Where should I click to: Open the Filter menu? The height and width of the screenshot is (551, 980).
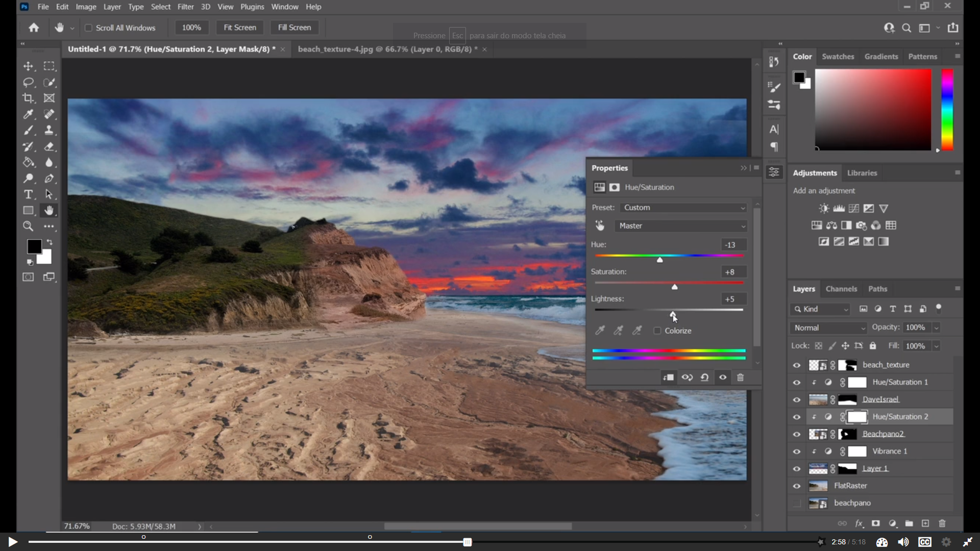tap(185, 7)
